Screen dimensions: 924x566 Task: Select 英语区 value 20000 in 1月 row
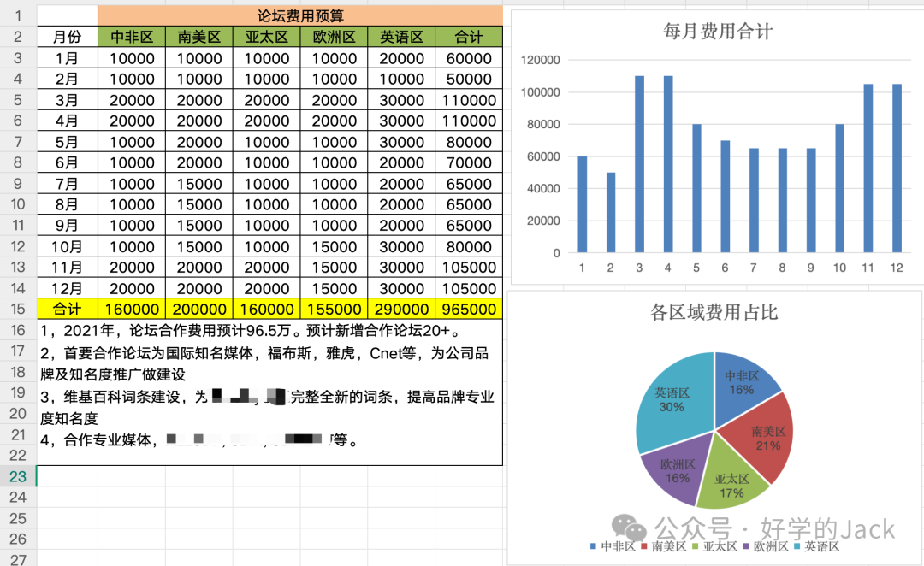(401, 58)
